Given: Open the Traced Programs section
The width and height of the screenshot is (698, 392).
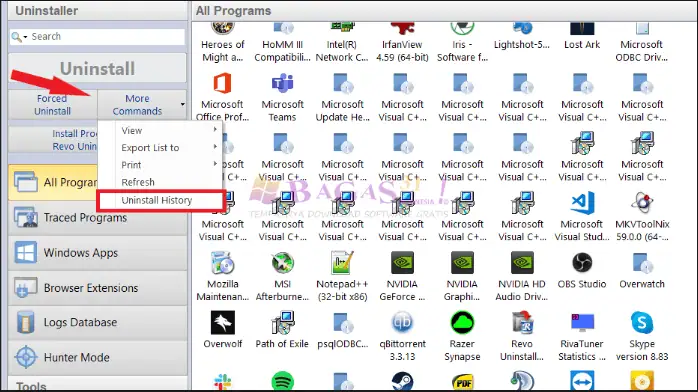Looking at the screenshot, I should tap(97, 218).
